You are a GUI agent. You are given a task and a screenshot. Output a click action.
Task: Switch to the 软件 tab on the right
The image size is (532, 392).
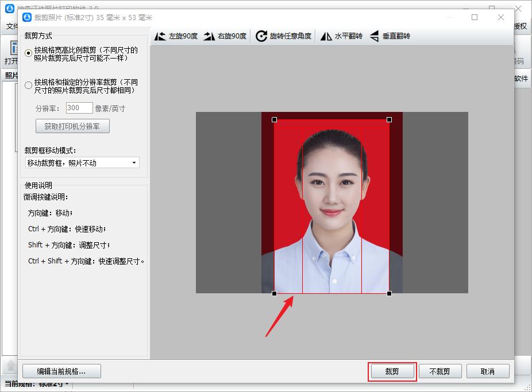[x=521, y=79]
